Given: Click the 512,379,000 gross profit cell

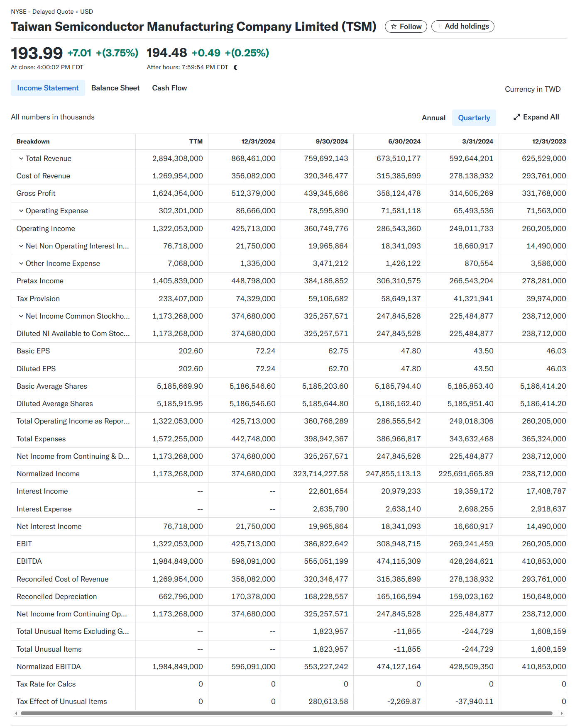Looking at the screenshot, I should [x=253, y=193].
